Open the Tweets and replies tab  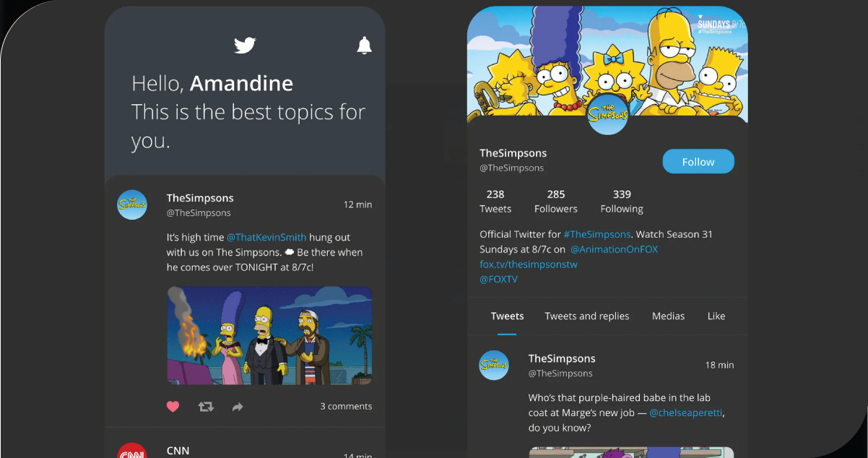[x=586, y=316]
